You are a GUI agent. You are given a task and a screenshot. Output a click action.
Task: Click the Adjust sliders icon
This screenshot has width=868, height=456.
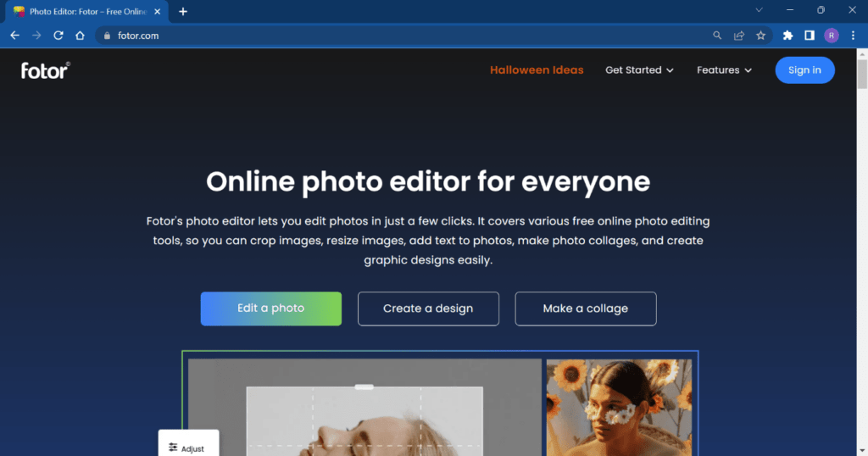(173, 448)
